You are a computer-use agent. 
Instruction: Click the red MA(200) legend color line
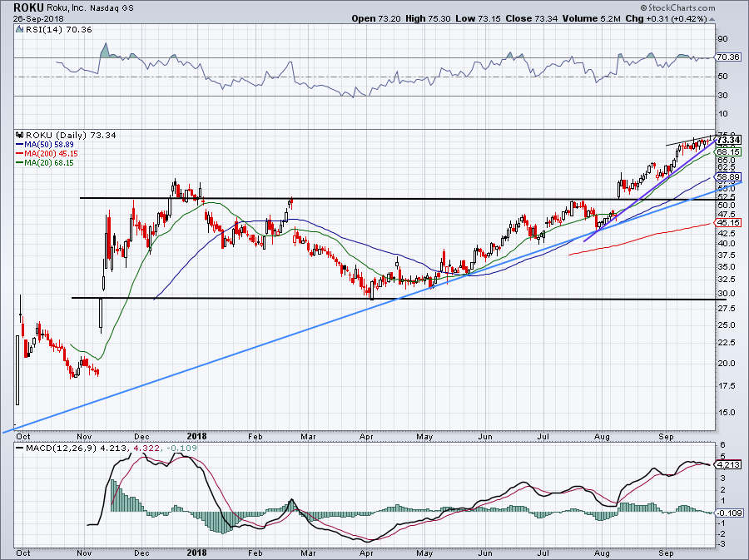[x=19, y=154]
